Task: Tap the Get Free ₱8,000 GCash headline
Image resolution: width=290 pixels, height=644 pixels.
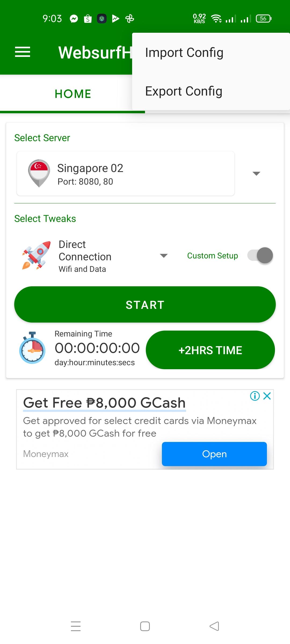Action: (x=104, y=403)
